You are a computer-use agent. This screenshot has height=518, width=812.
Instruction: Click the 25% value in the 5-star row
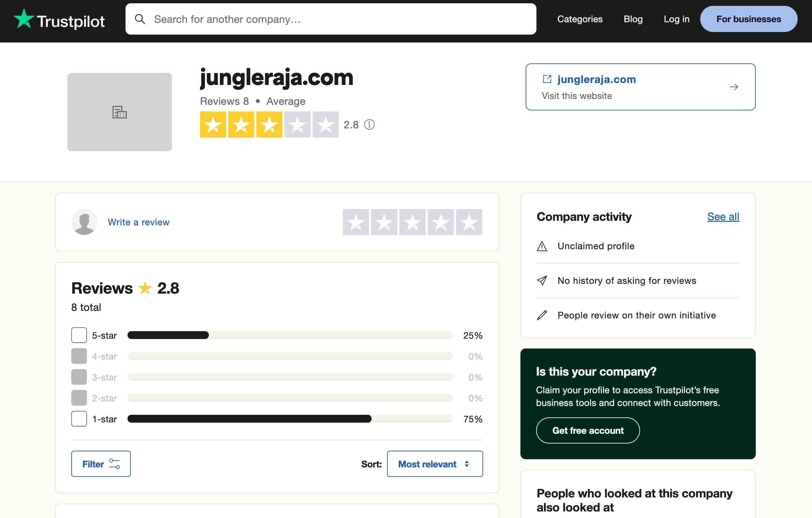473,335
